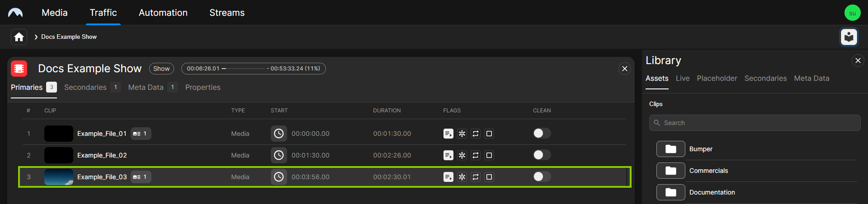868x204 pixels.
Task: Click the snowflake flag on Example_File_02
Action: (x=462, y=155)
